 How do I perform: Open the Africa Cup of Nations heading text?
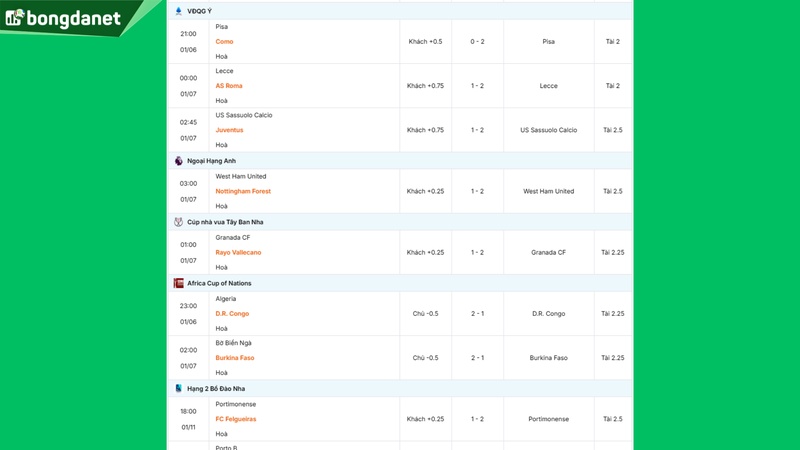[219, 283]
